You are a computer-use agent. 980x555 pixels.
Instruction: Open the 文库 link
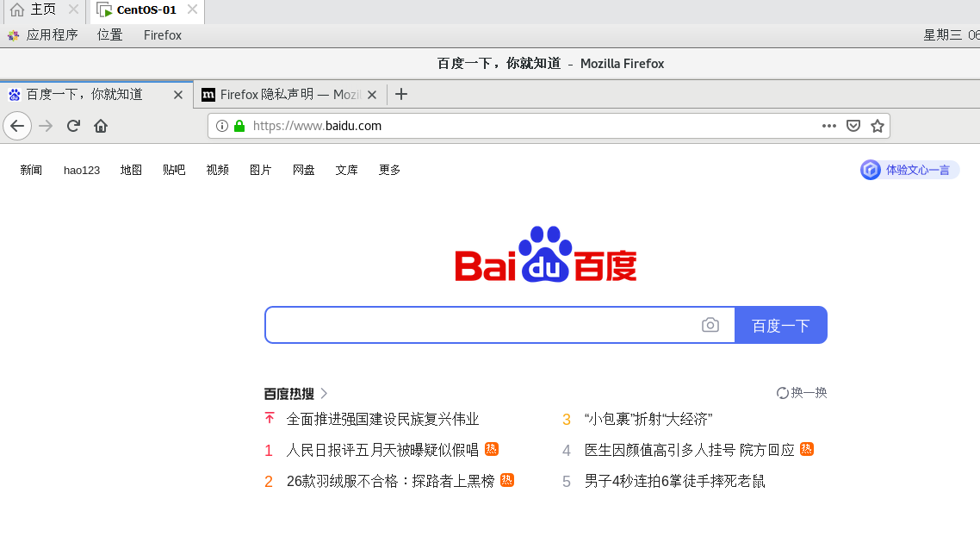[x=347, y=170]
